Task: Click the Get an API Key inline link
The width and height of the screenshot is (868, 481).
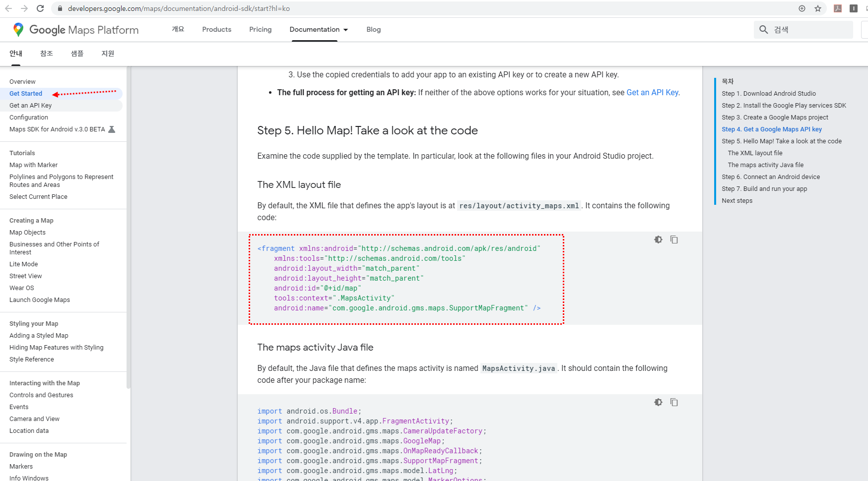Action: click(x=652, y=93)
